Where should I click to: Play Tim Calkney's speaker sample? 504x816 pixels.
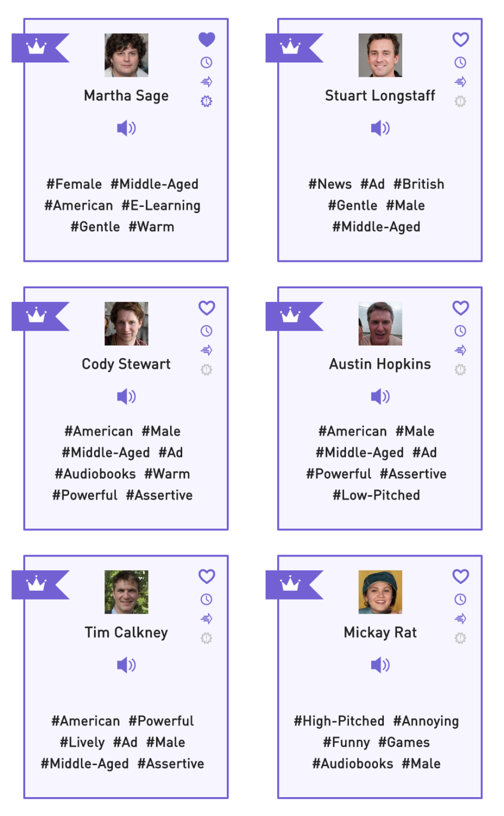click(127, 665)
